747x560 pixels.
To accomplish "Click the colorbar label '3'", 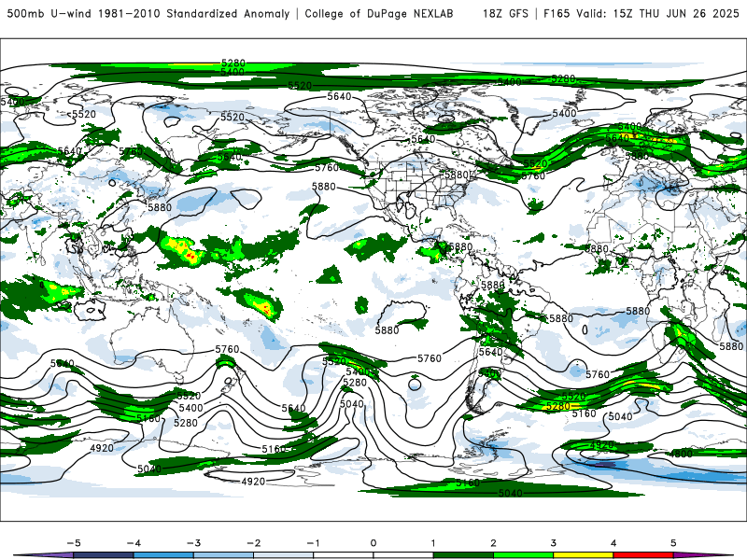I will pyautogui.click(x=553, y=543).
